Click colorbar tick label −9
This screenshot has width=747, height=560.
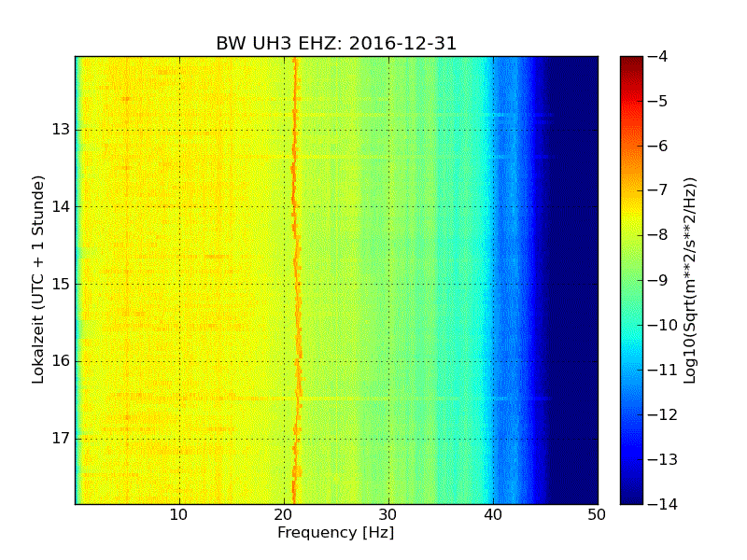(658, 280)
